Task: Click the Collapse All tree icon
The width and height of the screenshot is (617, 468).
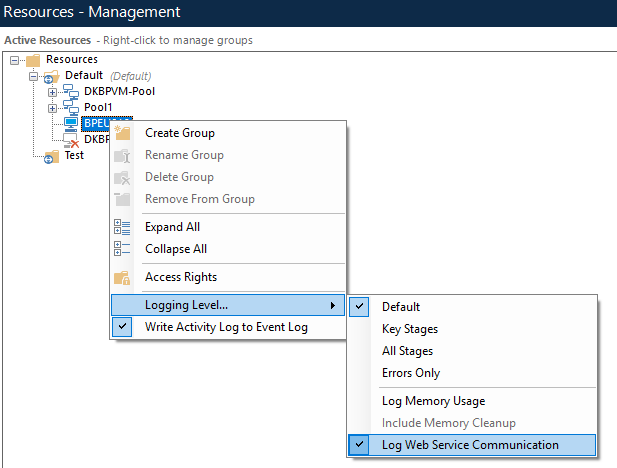Action: point(122,249)
